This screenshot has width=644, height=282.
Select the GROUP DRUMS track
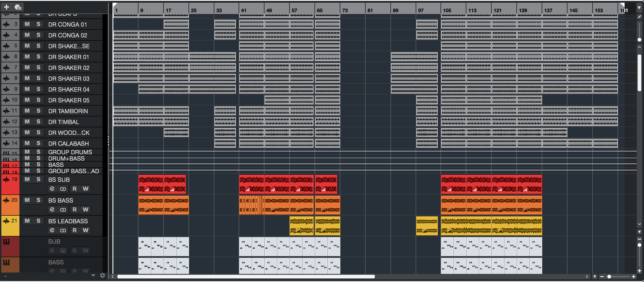[x=70, y=152]
